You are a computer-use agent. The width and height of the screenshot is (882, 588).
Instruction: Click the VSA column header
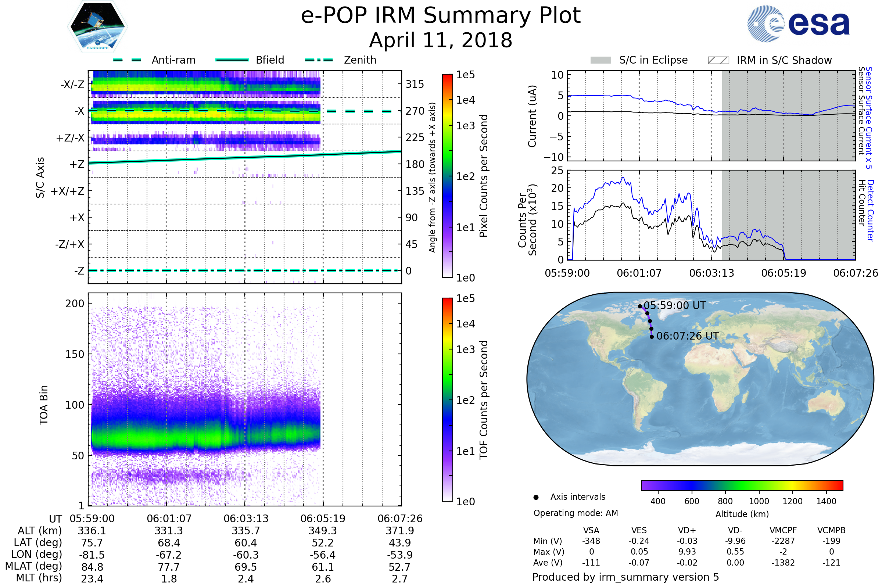(591, 531)
